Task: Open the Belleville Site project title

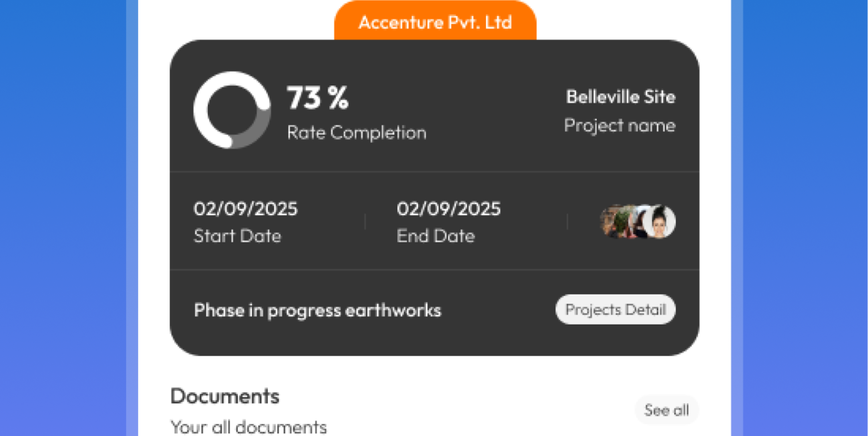Action: tap(620, 97)
